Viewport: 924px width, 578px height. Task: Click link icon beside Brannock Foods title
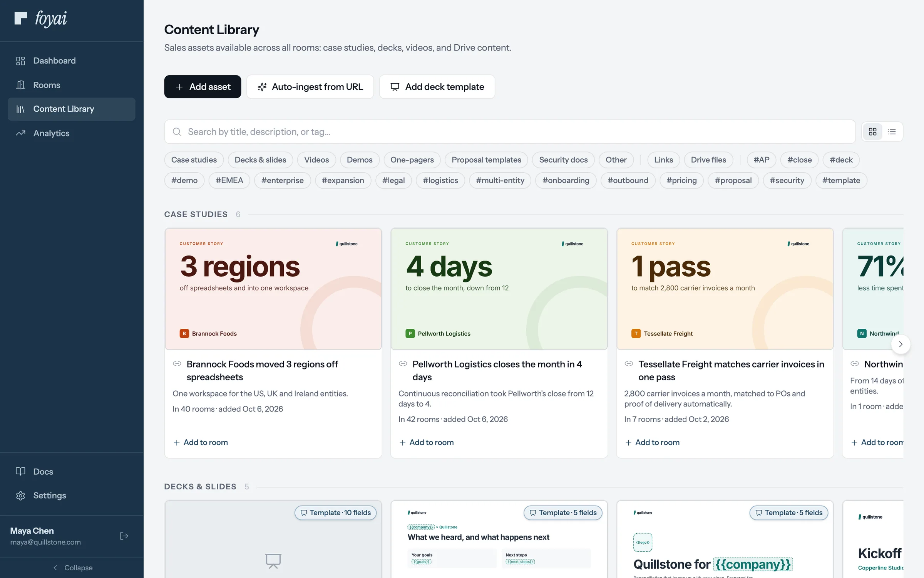pyautogui.click(x=177, y=364)
